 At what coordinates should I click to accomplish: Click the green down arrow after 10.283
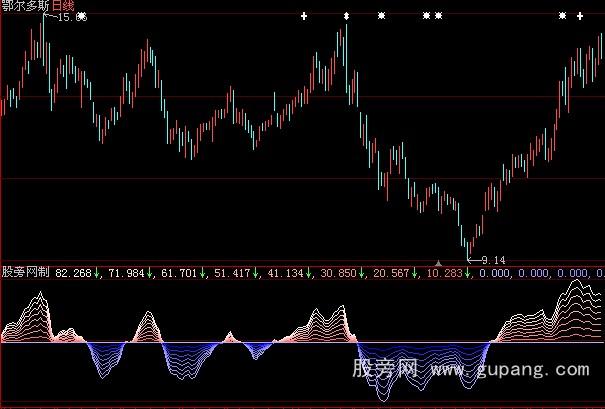[467, 273]
